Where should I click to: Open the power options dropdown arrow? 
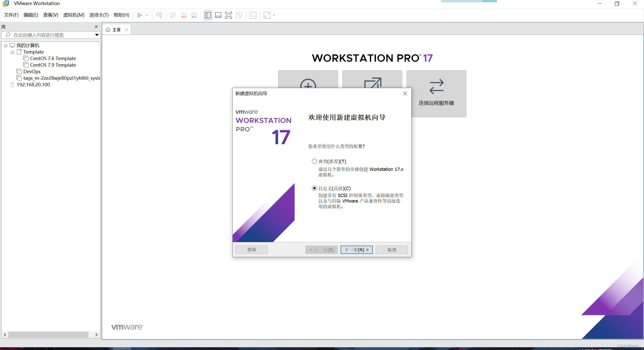(147, 15)
